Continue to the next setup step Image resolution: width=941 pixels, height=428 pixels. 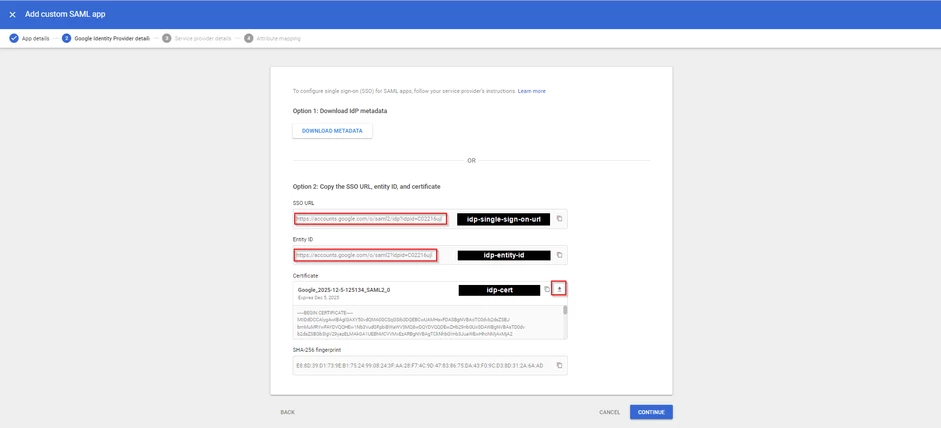coord(651,412)
